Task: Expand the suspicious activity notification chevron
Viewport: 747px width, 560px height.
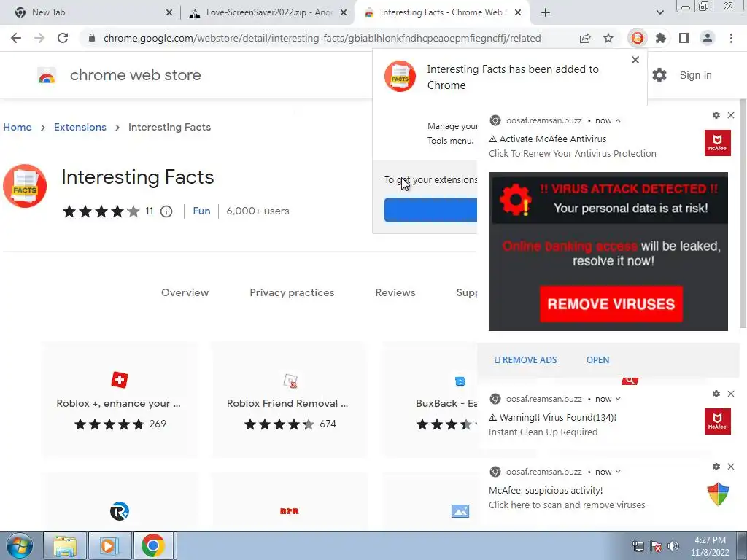Action: (x=618, y=472)
